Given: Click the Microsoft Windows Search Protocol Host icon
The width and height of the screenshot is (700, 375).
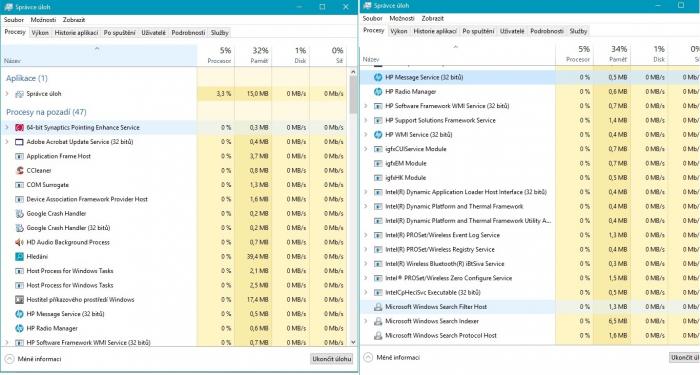Looking at the screenshot, I should (378, 335).
